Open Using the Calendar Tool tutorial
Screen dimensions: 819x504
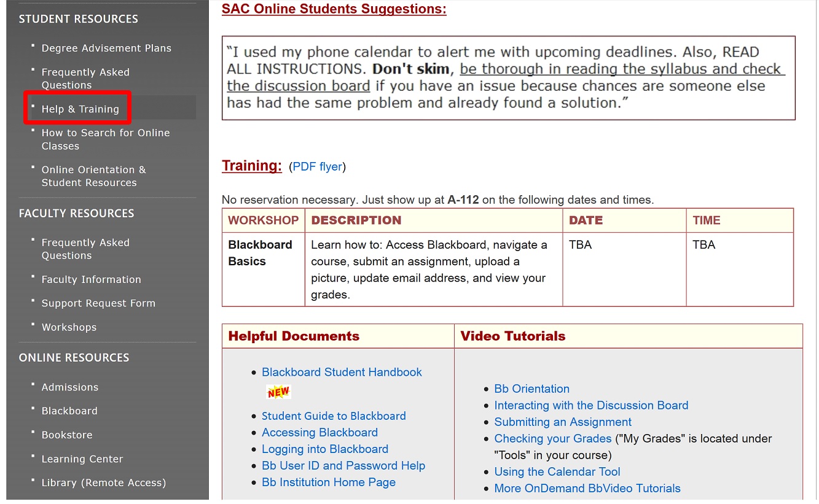557,471
